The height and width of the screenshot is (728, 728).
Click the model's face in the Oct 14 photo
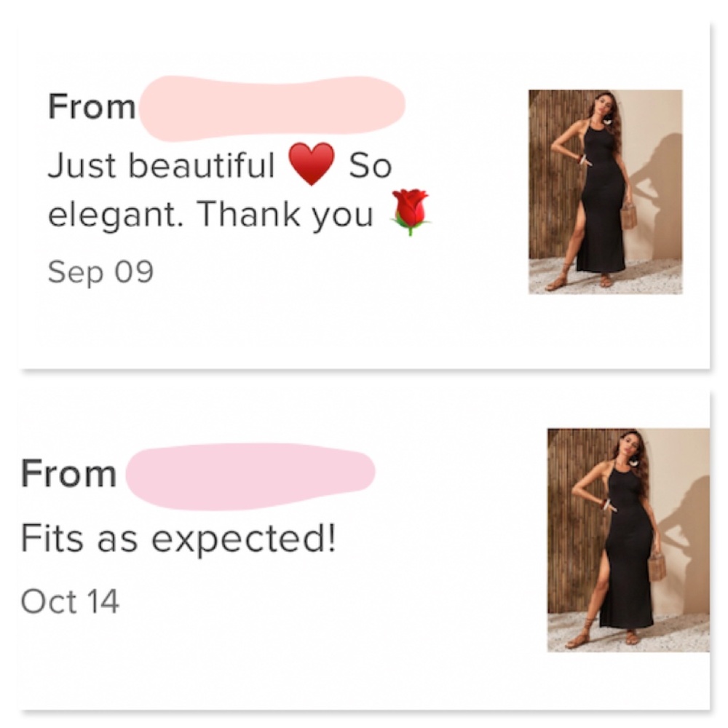pyautogui.click(x=628, y=444)
